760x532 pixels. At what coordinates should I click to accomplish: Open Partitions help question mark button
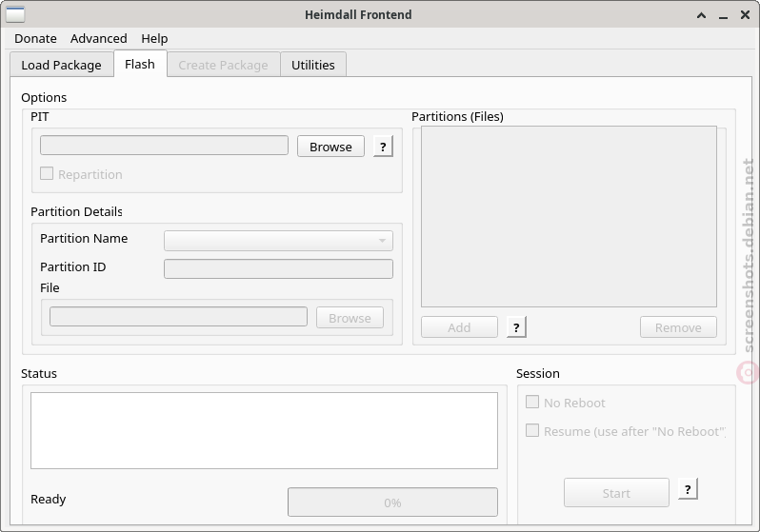(516, 327)
